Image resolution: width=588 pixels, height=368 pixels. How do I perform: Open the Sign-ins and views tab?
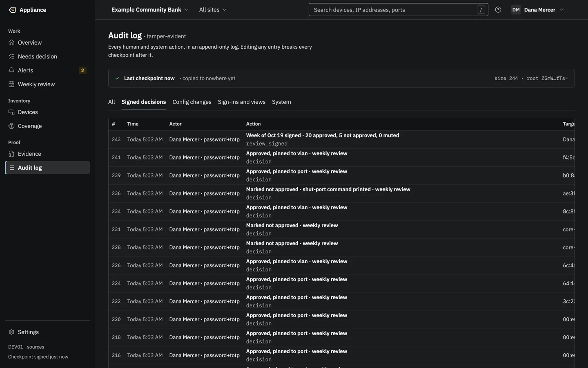(242, 102)
